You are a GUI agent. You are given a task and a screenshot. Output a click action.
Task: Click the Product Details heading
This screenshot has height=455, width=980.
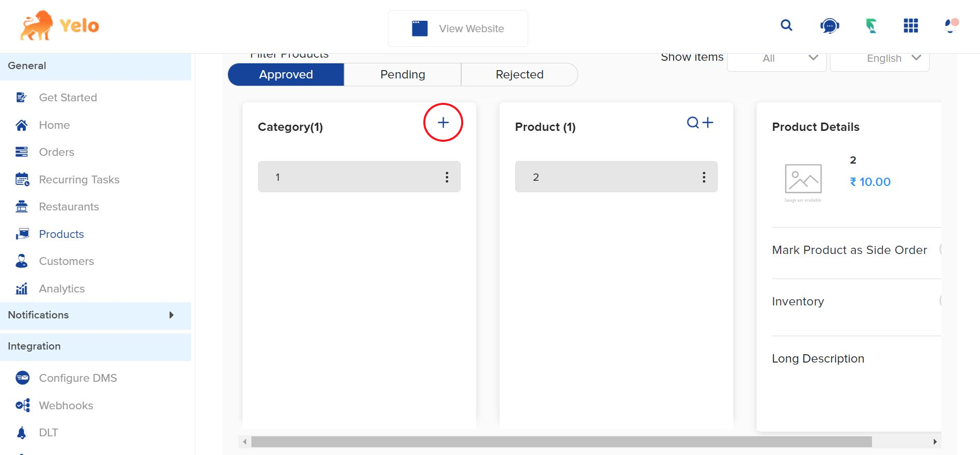(815, 127)
